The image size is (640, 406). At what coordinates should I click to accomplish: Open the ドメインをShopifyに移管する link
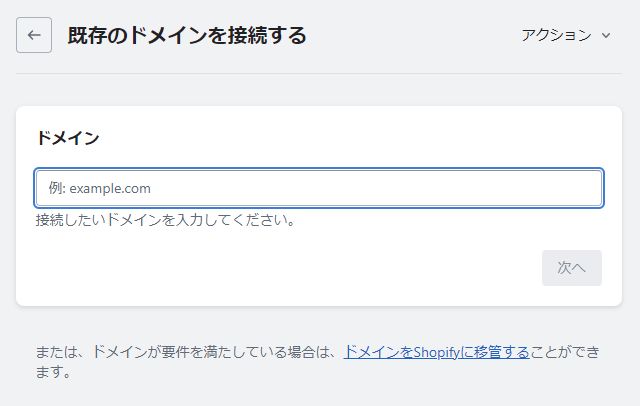point(437,352)
